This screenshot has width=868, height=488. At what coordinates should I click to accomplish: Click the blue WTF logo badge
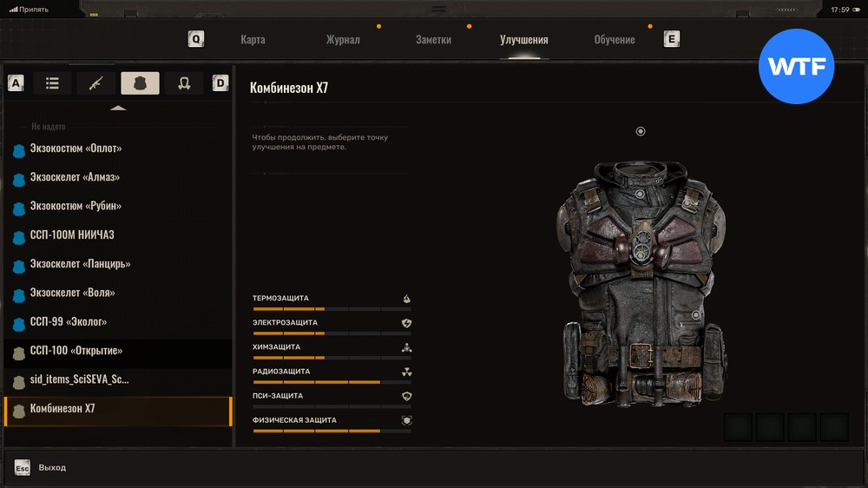click(796, 67)
